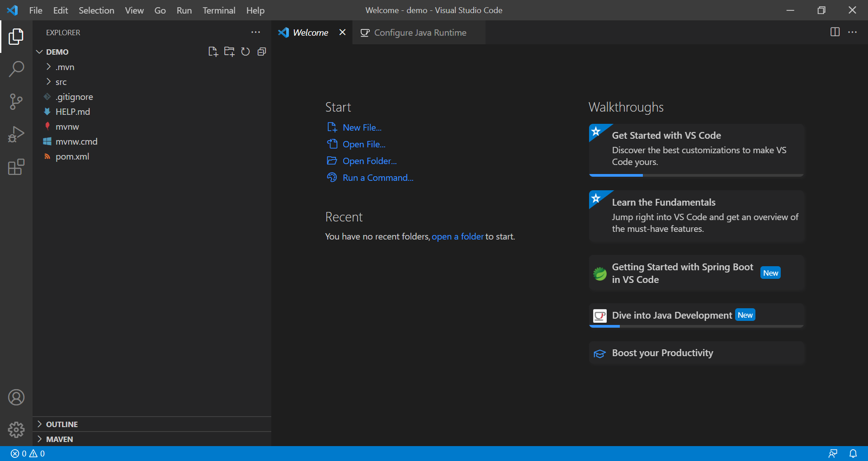Viewport: 868px width, 461px height.
Task: Open the Run and Debug view
Action: pyautogui.click(x=16, y=134)
